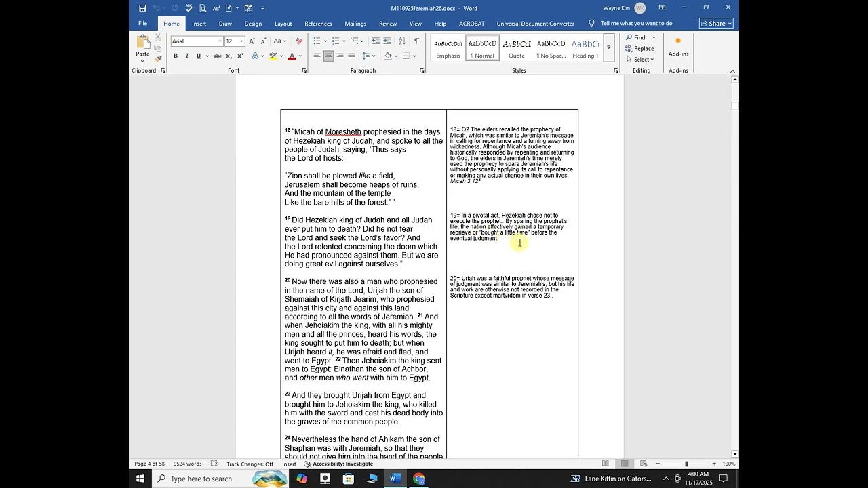The height and width of the screenshot is (488, 868).
Task: Open the Ribbon Display Options icon
Action: pos(662,8)
